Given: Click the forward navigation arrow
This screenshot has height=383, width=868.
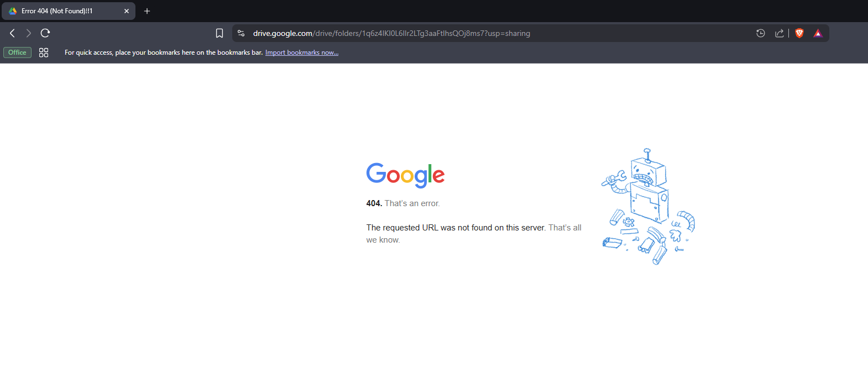Looking at the screenshot, I should pyautogui.click(x=29, y=33).
